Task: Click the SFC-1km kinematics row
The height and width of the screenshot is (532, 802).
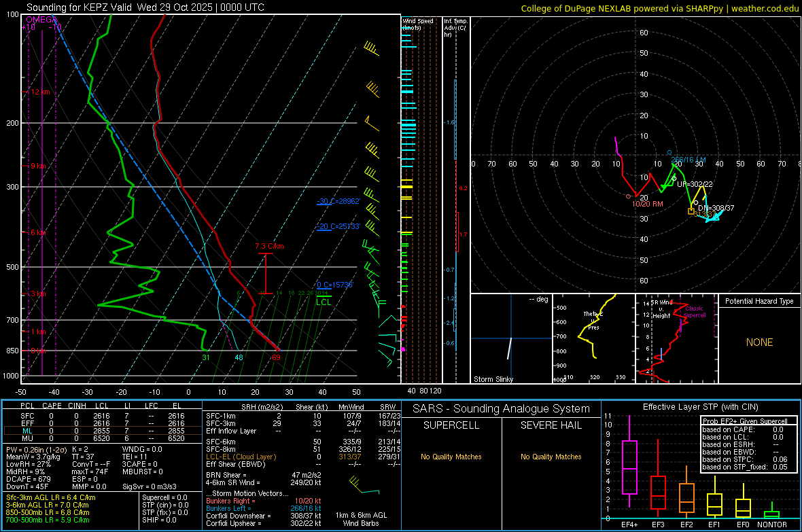Action: 303,416
